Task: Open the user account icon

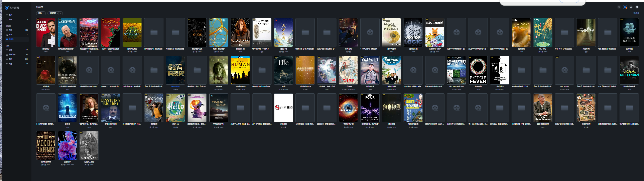Action: (631, 7)
